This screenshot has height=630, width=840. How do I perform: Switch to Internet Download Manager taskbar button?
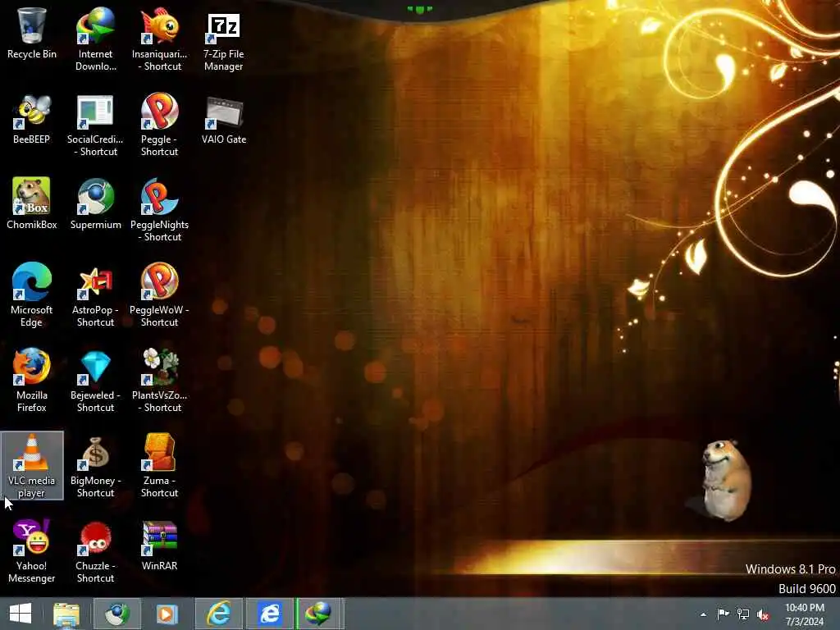tap(318, 614)
